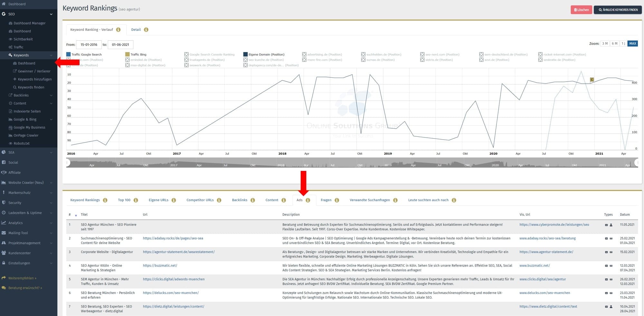Click the Ladezeiten & Uptime clock icon
This screenshot has height=316, width=644.
(x=4, y=212)
